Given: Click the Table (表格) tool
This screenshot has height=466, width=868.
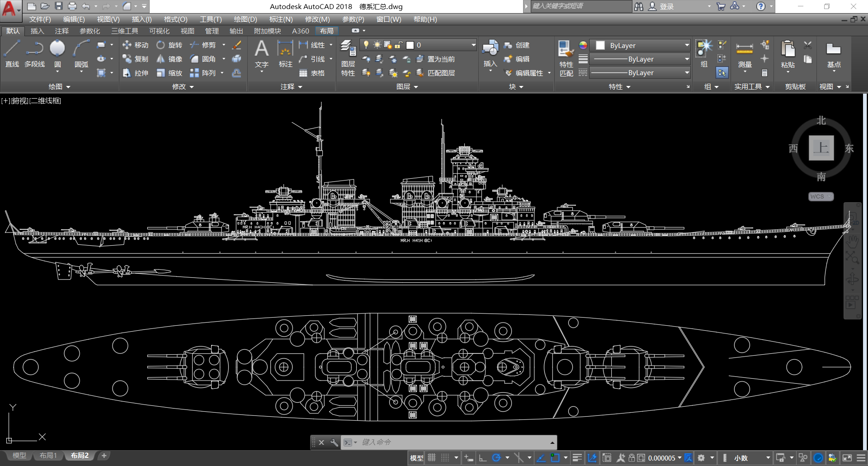Looking at the screenshot, I should (x=312, y=73).
